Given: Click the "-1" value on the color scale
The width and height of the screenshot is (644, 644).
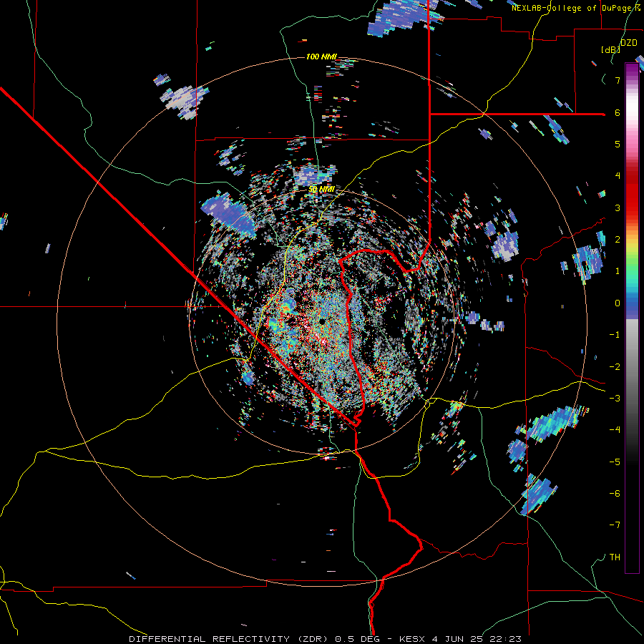Looking at the screenshot, I should (615, 335).
